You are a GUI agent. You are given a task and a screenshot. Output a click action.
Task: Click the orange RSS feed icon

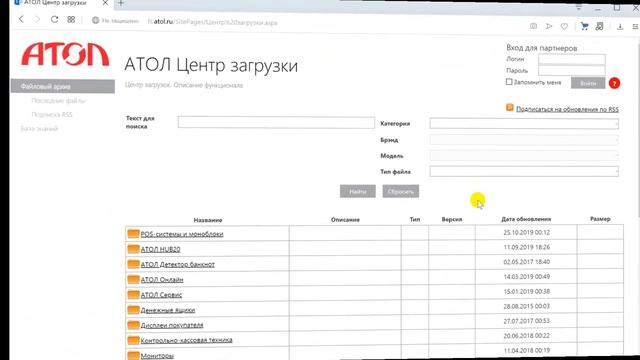coord(510,107)
